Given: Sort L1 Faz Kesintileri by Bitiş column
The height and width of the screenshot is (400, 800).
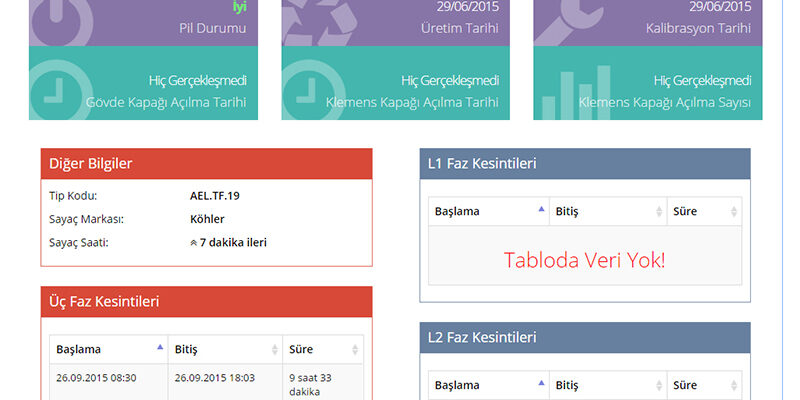Looking at the screenshot, I should [x=605, y=212].
